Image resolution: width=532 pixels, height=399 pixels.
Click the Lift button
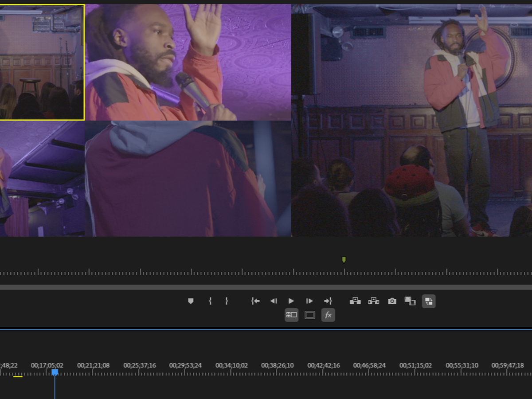pos(355,301)
